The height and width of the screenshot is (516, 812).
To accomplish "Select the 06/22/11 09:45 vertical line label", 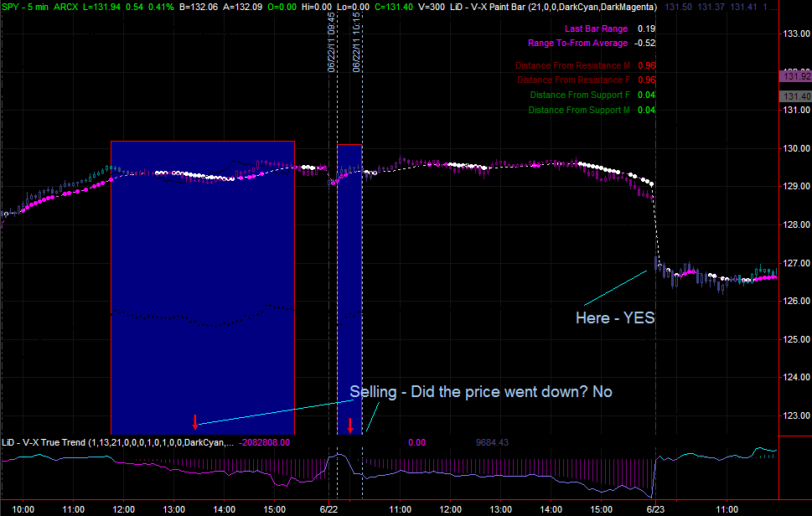I will (x=332, y=43).
